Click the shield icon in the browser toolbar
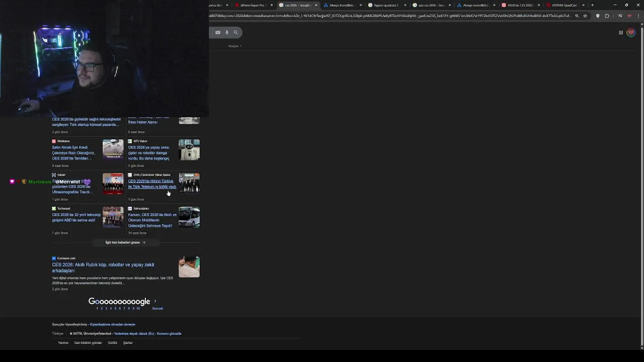The width and height of the screenshot is (644, 362). click(598, 16)
